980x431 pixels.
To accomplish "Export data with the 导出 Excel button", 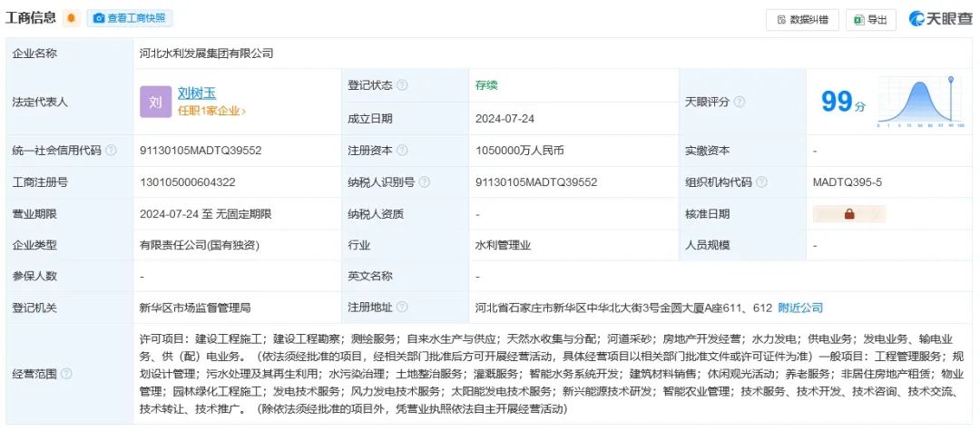I will coord(870,19).
